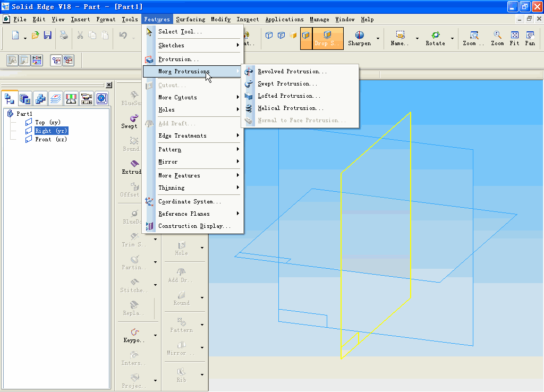Open Construction Display from Features menu
544x392 pixels.
click(193, 226)
